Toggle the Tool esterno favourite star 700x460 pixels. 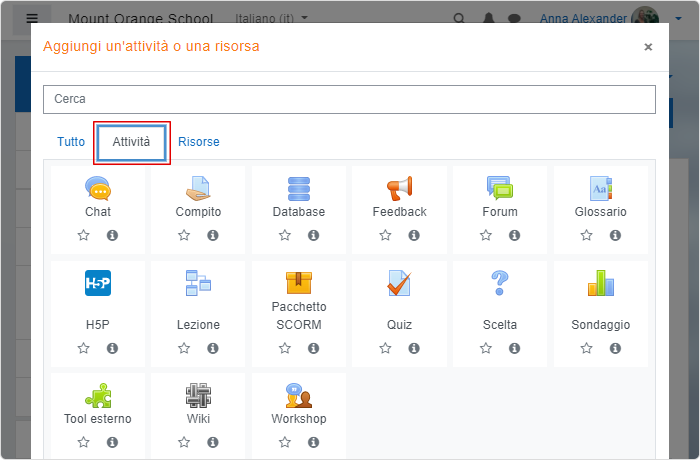click(x=83, y=442)
